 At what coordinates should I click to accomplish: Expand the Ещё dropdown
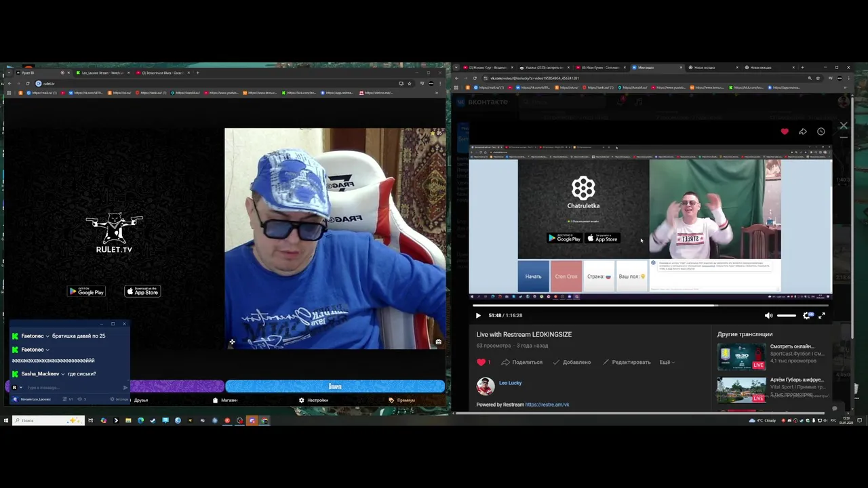pyautogui.click(x=667, y=362)
